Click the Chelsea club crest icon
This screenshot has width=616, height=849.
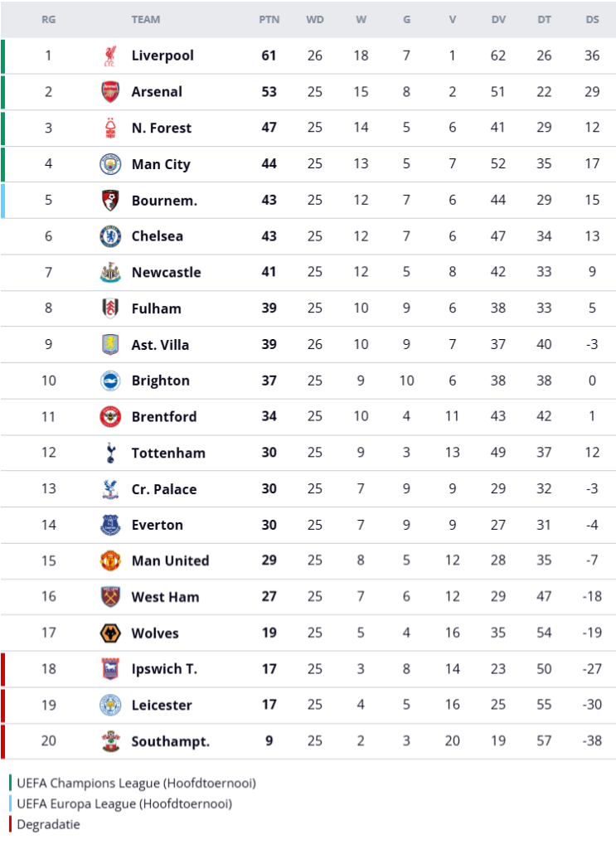click(x=110, y=236)
